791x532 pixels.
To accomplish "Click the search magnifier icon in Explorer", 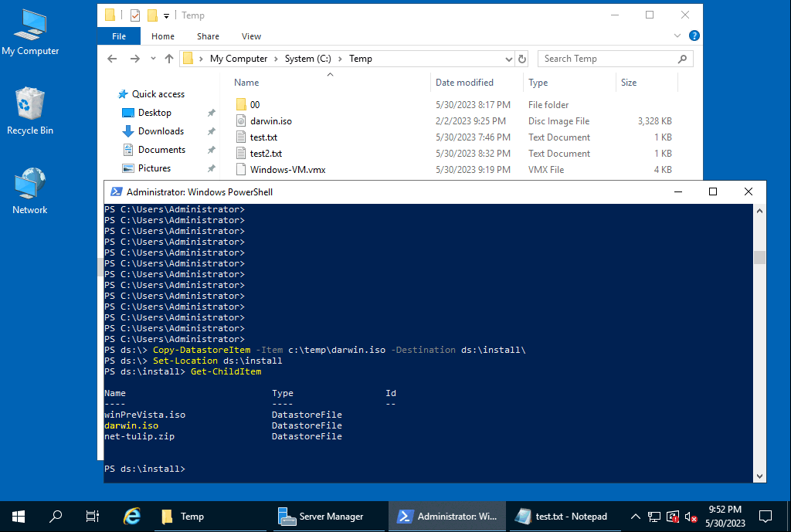I will (x=683, y=59).
